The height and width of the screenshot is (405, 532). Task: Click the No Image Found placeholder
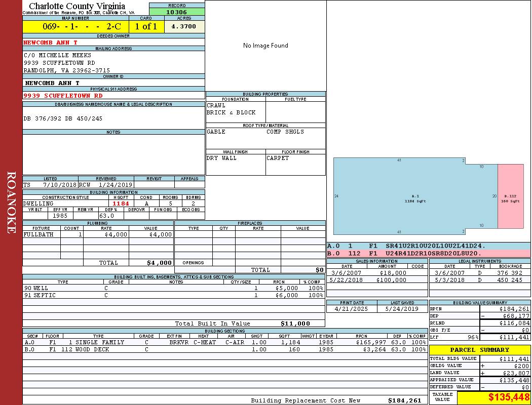(265, 46)
